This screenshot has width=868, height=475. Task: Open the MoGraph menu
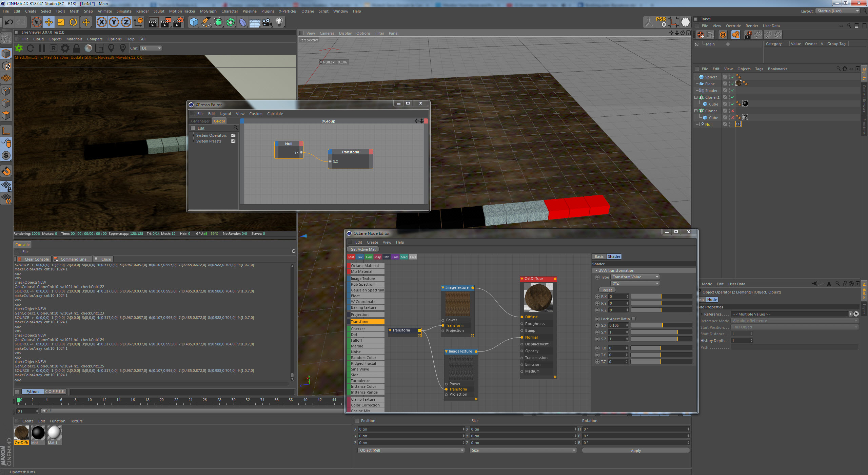pyautogui.click(x=208, y=11)
